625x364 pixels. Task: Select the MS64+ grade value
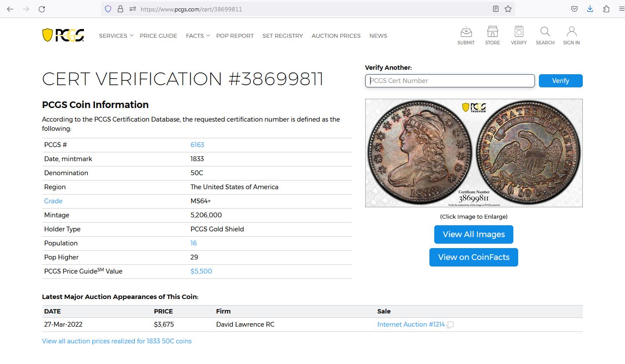coord(200,201)
